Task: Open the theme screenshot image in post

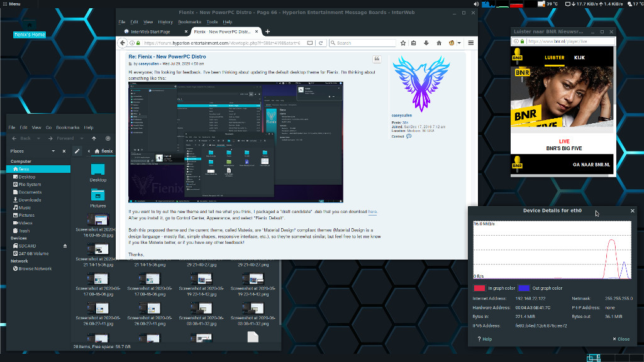Action: [236, 142]
